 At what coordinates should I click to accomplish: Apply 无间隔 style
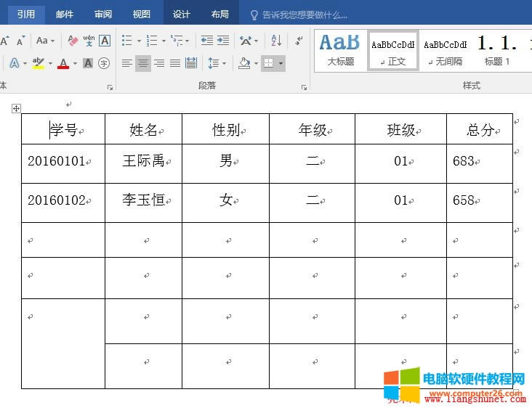[445, 51]
